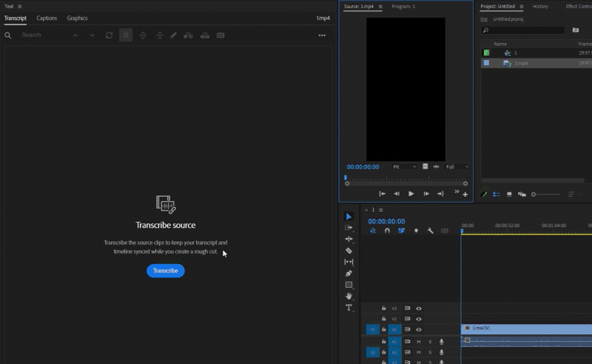Select the Source: 1.mp4 tab
This screenshot has width=592, height=364.
pyautogui.click(x=359, y=7)
